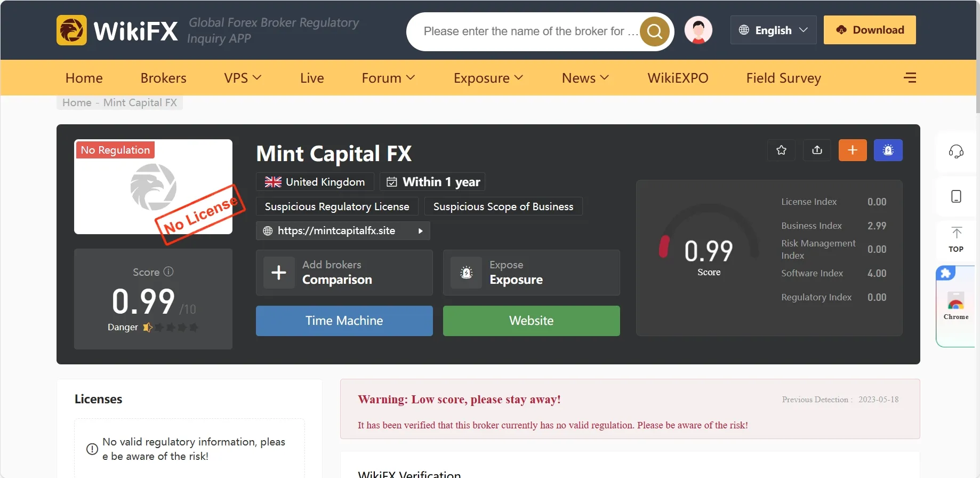Click the WikiFX logo icon
This screenshot has height=478, width=980.
71,30
